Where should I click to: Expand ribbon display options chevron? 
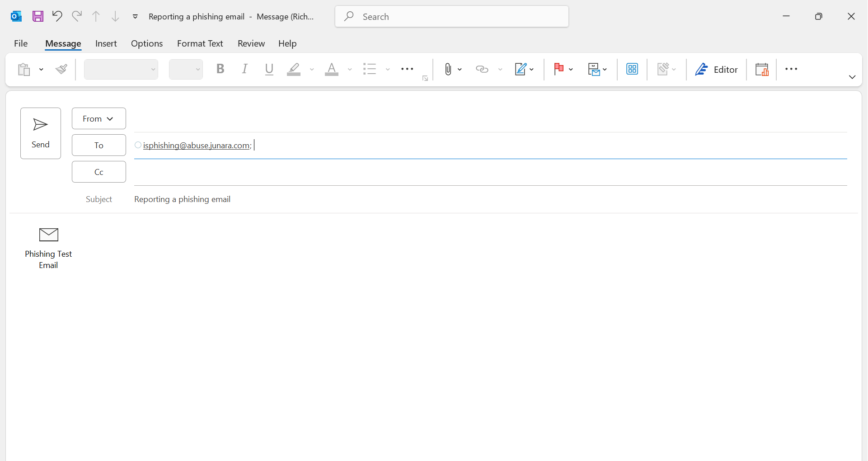(x=852, y=77)
